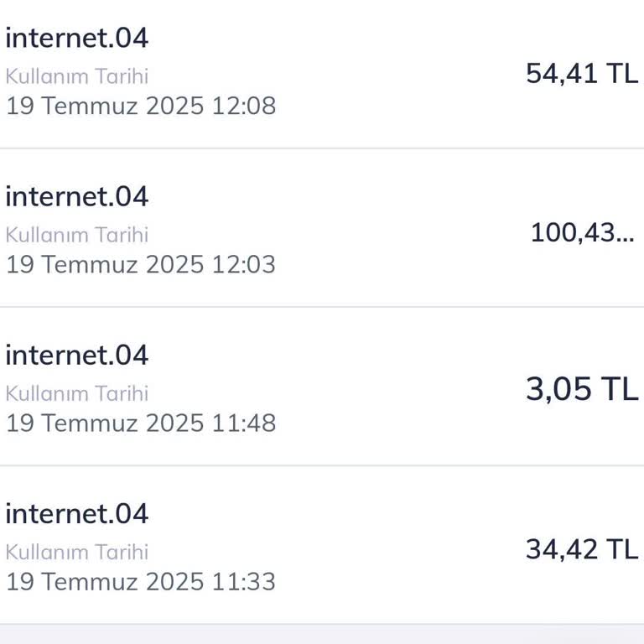The height and width of the screenshot is (644, 644).
Task: Tap the date 19 Temmuz 2025 12:08
Action: pos(141,106)
